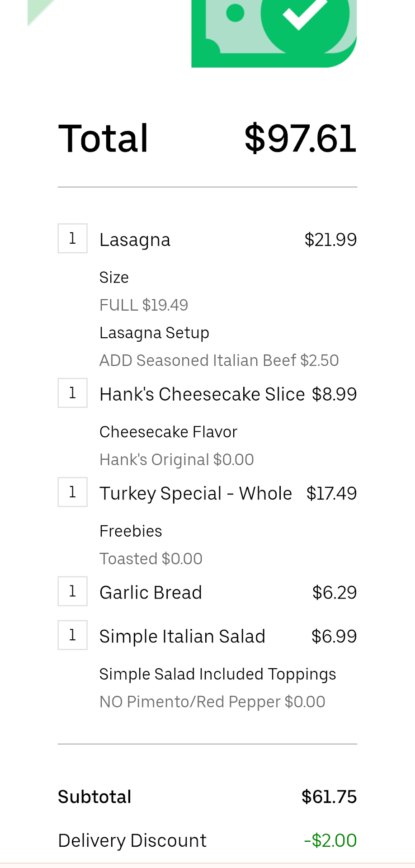Click the Garlic Bread quantity box
This screenshot has width=415, height=868.
(x=72, y=591)
